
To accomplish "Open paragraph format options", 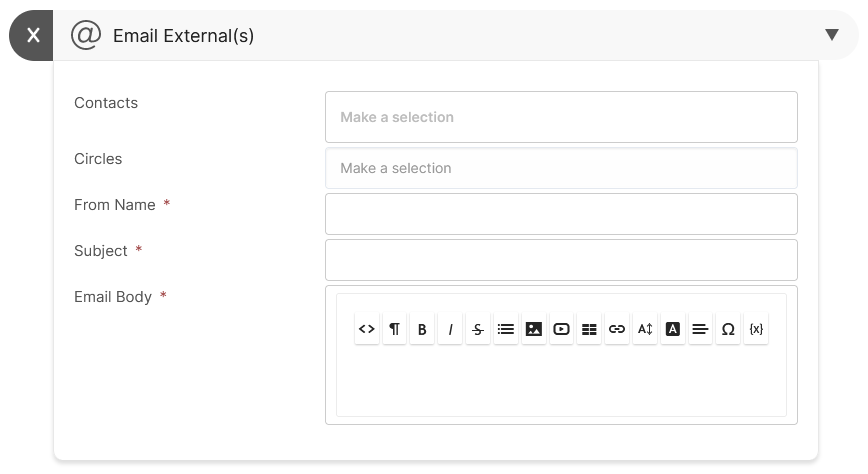I will pyautogui.click(x=394, y=329).
